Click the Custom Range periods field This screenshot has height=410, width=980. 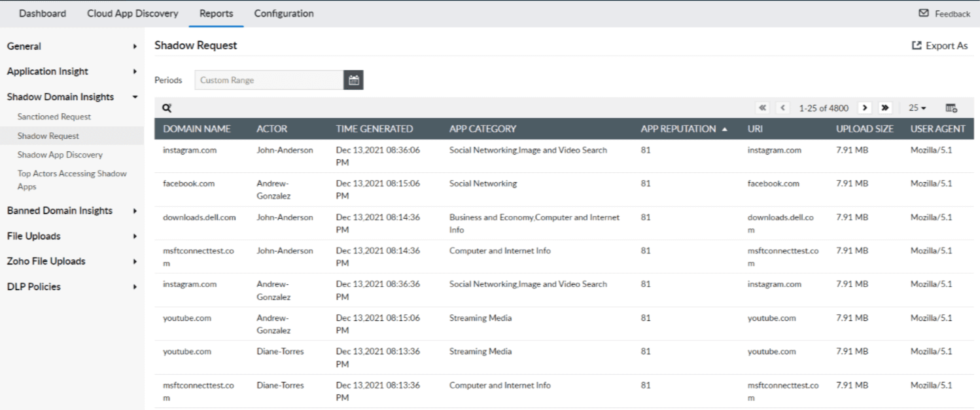[268, 79]
